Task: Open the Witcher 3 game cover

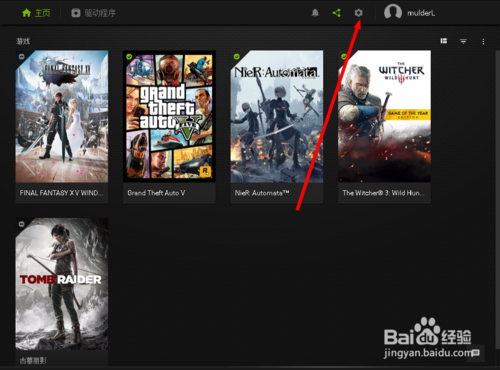Action: (384, 116)
